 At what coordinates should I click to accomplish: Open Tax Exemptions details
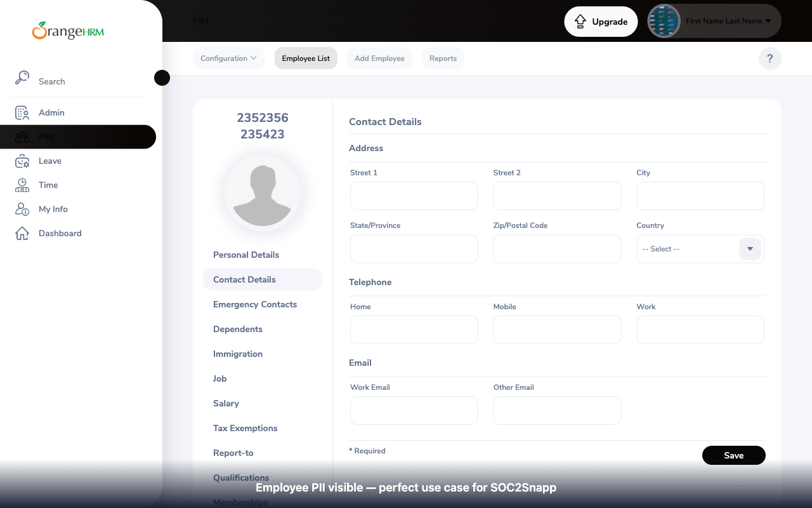tap(245, 428)
